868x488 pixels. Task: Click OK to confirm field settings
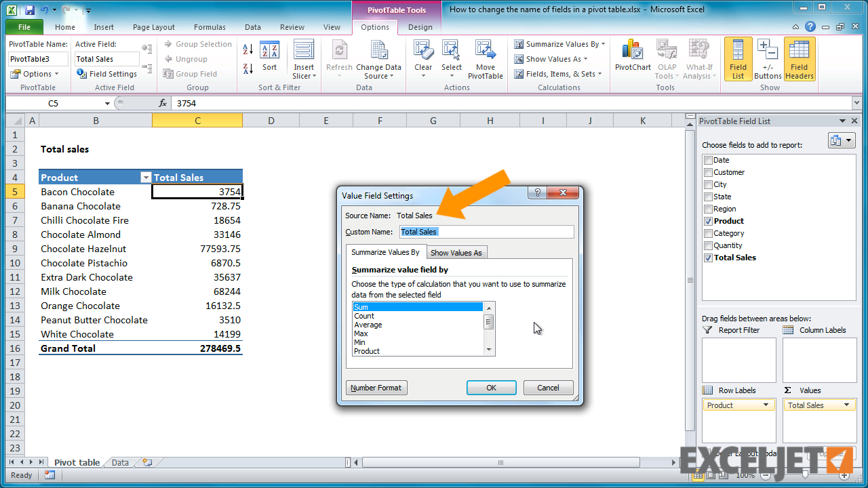pos(491,387)
